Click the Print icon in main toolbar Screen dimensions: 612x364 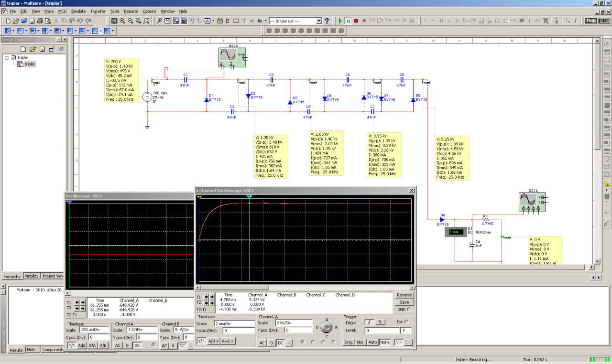pyautogui.click(x=40, y=21)
